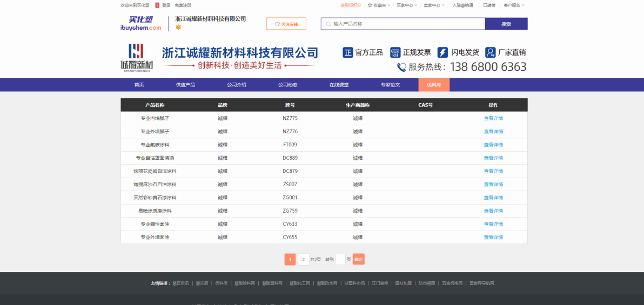Open footer link 塑世界导航网

[482, 283]
